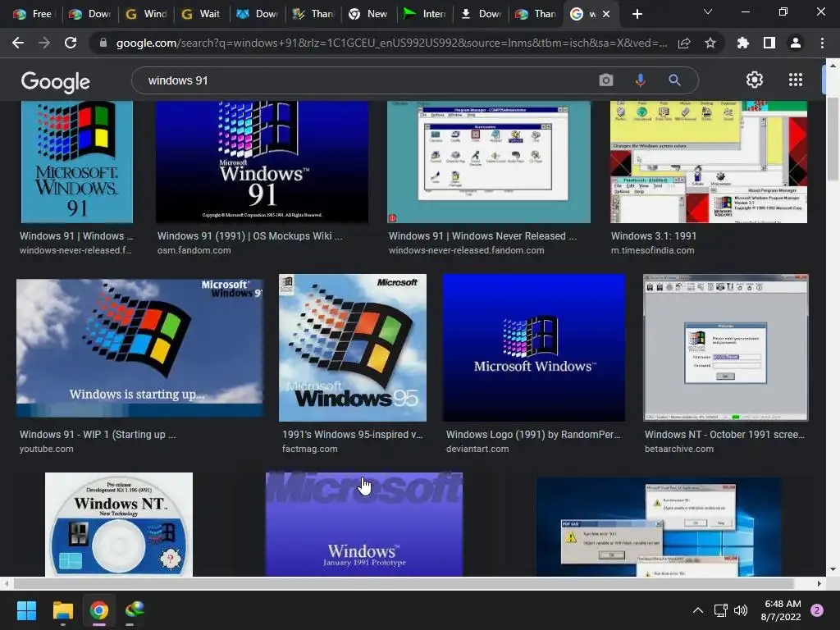Open the deviantart.com source link
840x630 pixels.
(477, 449)
